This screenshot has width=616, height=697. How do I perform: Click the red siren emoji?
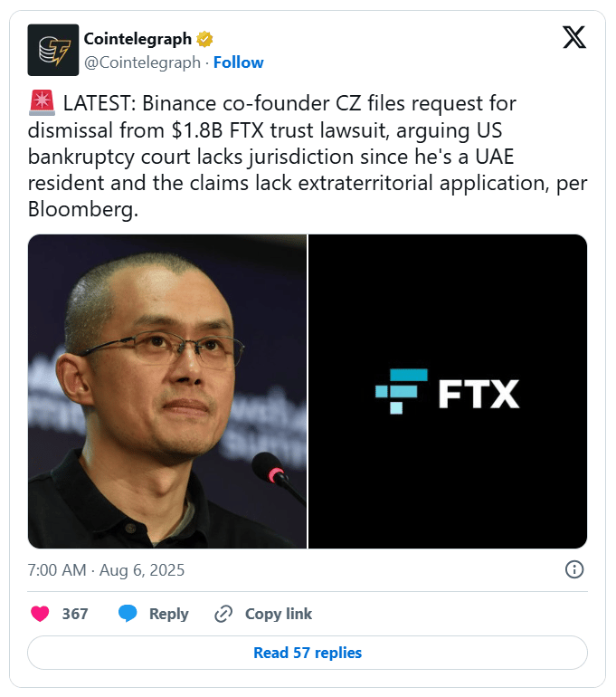click(42, 102)
